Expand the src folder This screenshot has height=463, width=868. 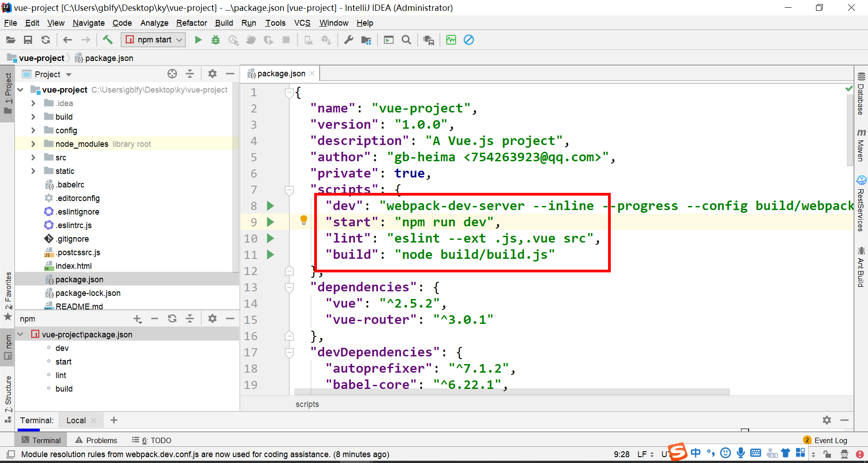33,158
